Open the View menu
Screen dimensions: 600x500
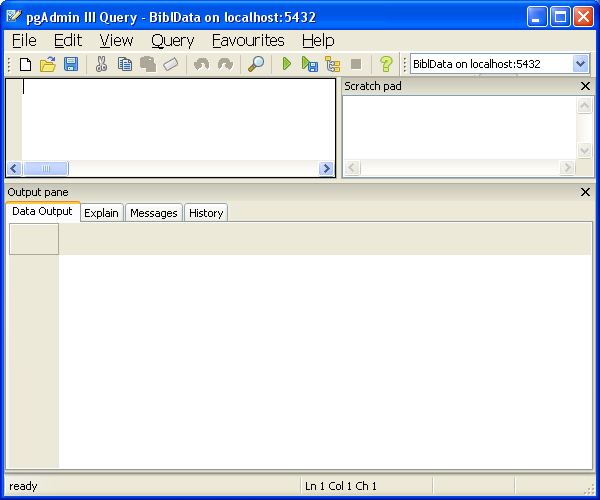(116, 41)
